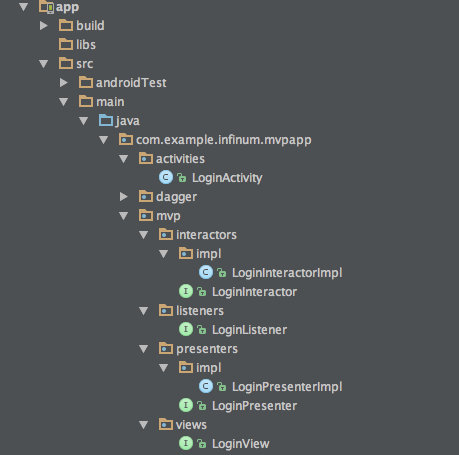Click the class icon beside LoginActivity
This screenshot has width=459, height=455.
click(166, 177)
